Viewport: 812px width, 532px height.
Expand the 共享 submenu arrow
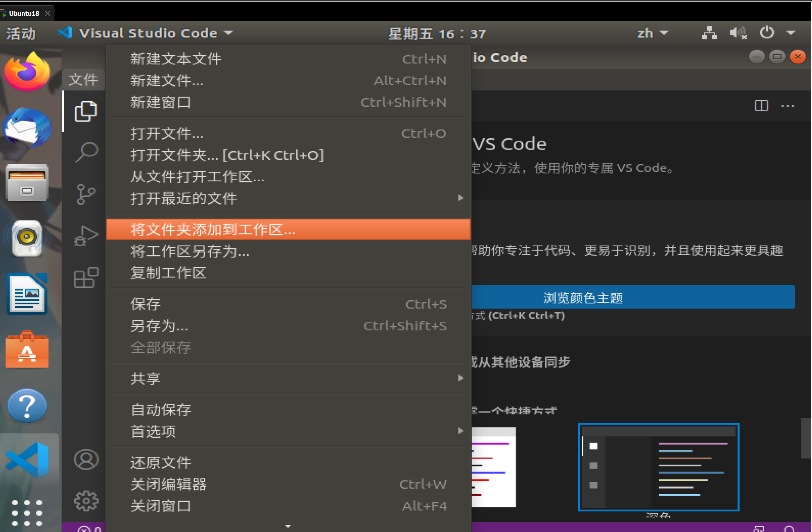click(x=460, y=378)
